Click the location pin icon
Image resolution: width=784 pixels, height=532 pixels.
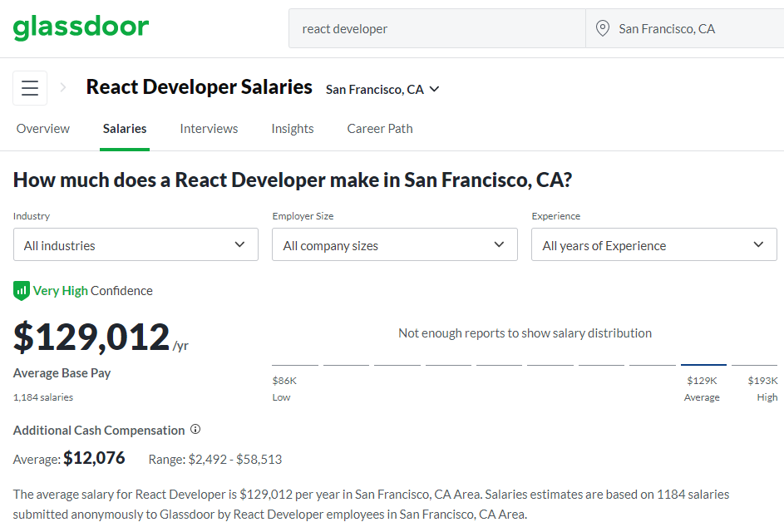click(603, 28)
